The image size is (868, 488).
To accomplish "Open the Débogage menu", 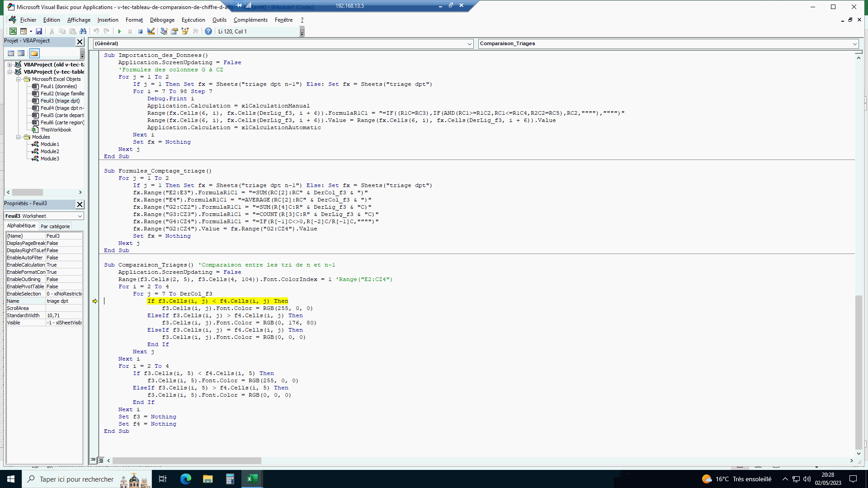I will tap(162, 20).
